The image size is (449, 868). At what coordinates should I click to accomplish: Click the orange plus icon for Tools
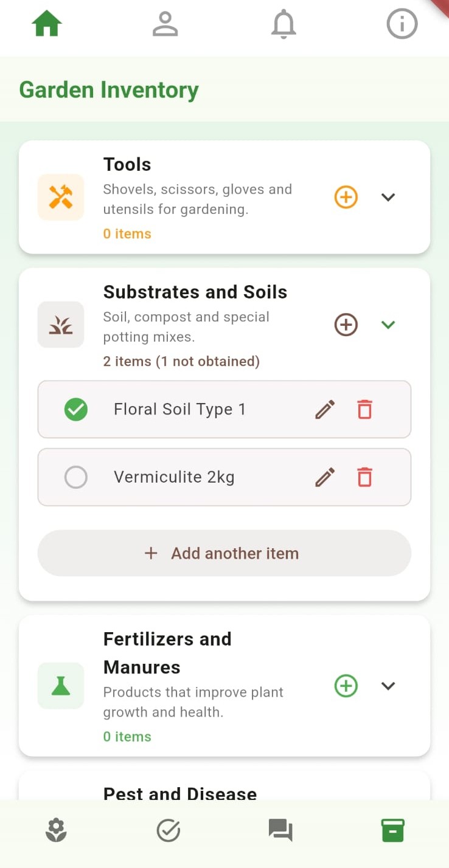tap(346, 198)
